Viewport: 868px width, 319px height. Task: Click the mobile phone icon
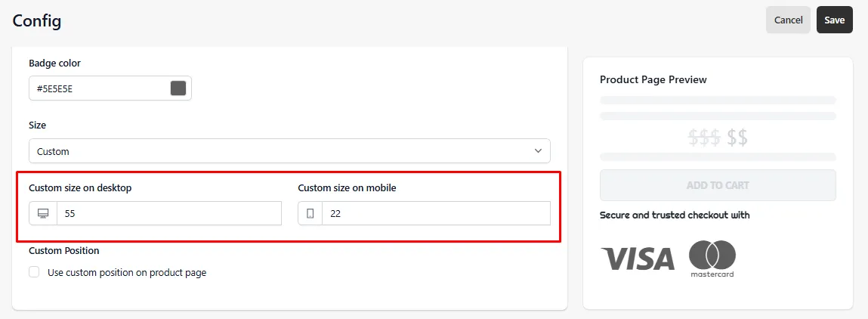310,213
